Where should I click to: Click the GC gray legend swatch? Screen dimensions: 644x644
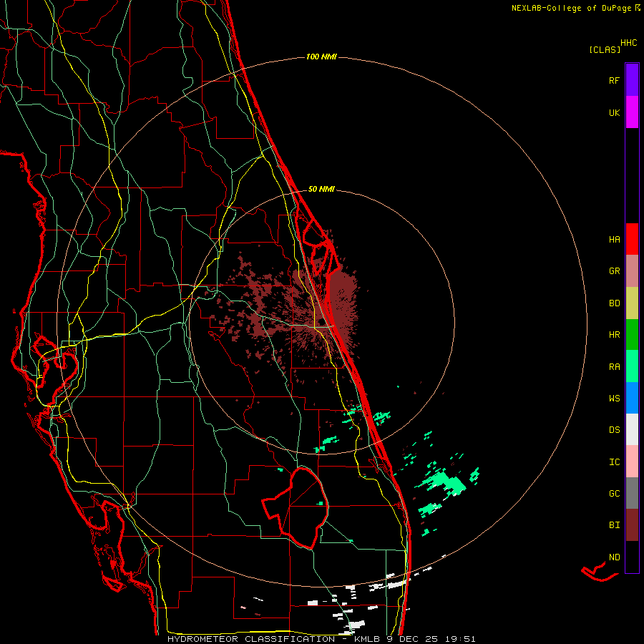coord(632,493)
